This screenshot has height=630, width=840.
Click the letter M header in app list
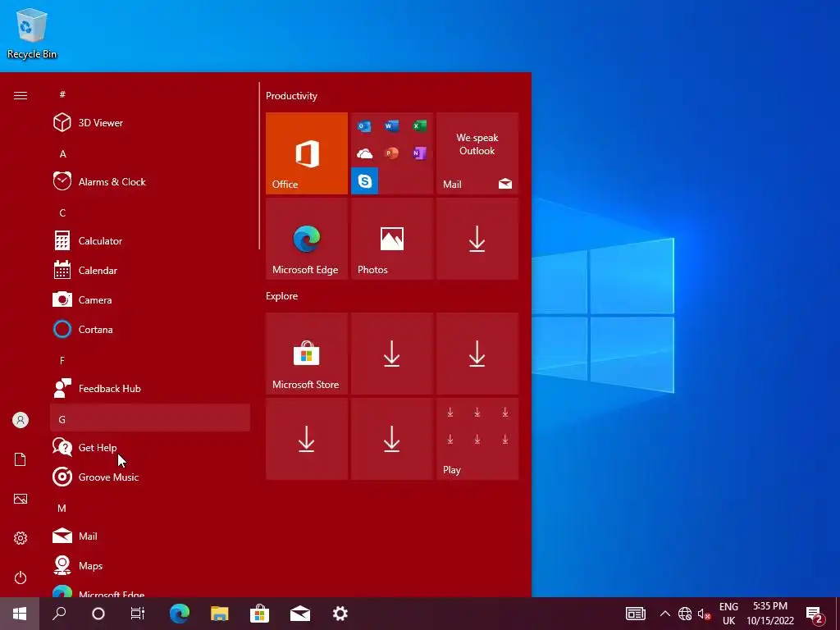pyautogui.click(x=150, y=508)
